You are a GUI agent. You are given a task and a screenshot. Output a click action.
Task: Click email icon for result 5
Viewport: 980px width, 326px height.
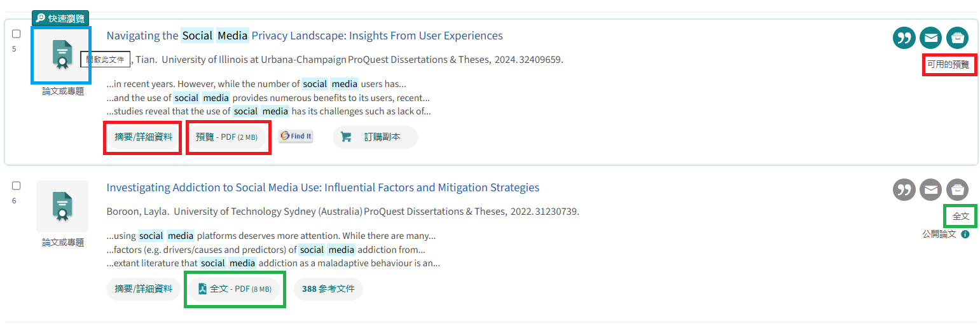pos(930,38)
